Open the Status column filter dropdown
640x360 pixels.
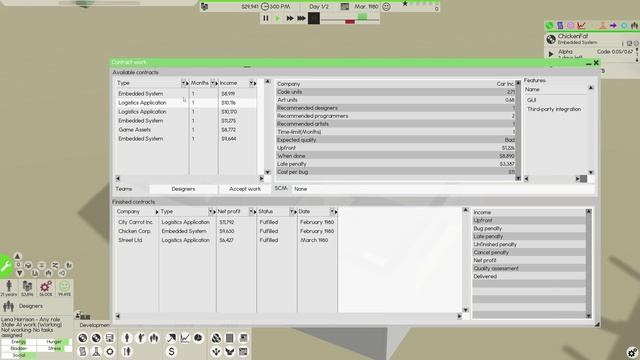[x=292, y=212]
